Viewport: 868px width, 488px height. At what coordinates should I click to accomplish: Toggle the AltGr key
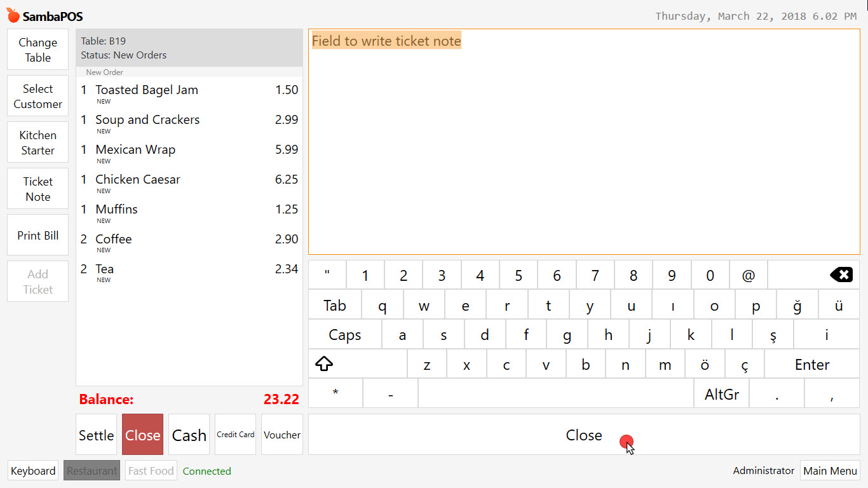pyautogui.click(x=721, y=394)
